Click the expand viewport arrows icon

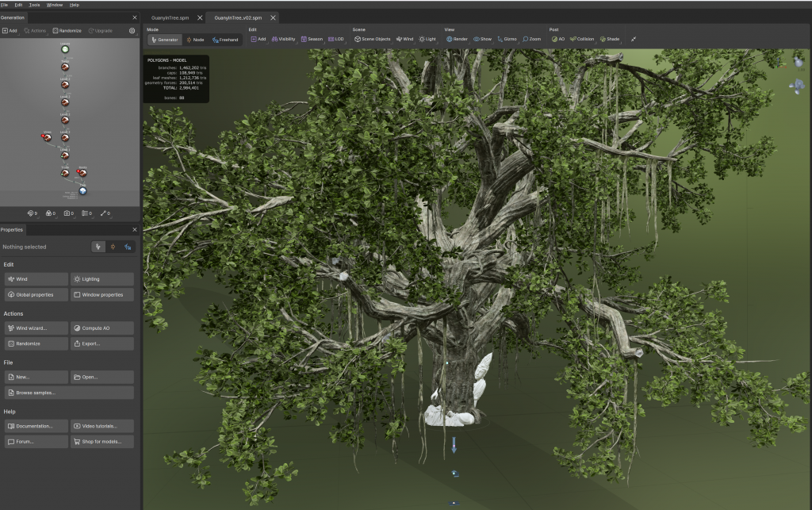[x=634, y=39]
